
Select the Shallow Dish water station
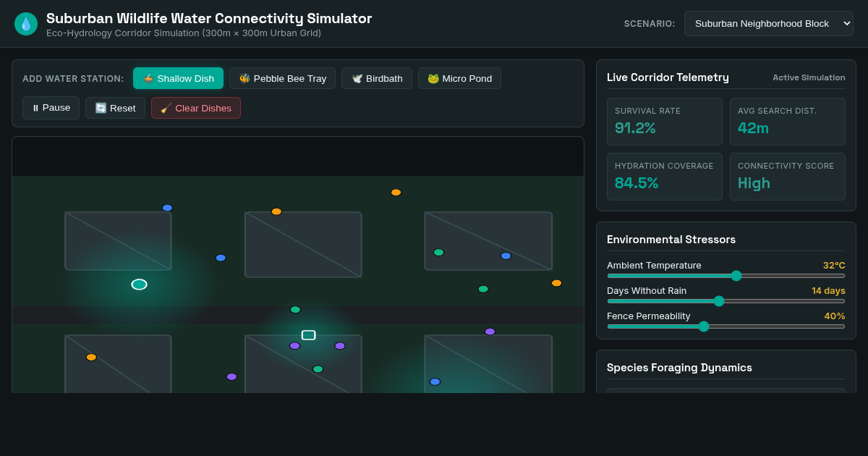click(x=178, y=78)
